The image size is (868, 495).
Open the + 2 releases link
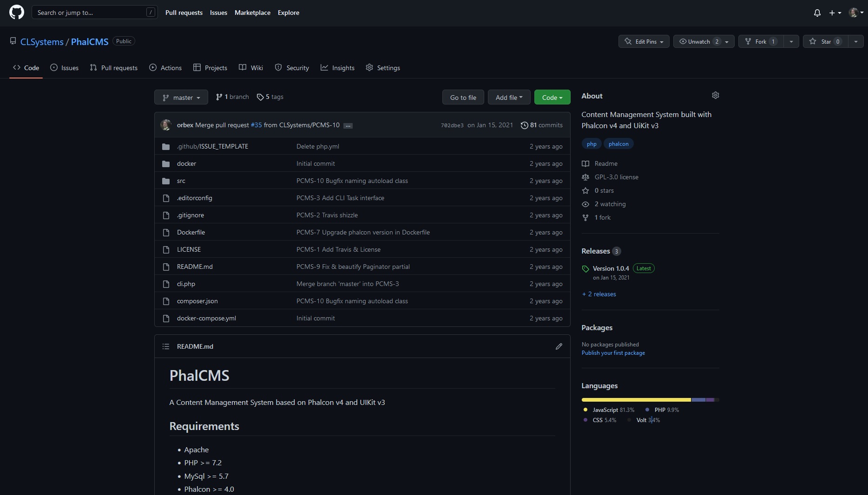pyautogui.click(x=599, y=294)
